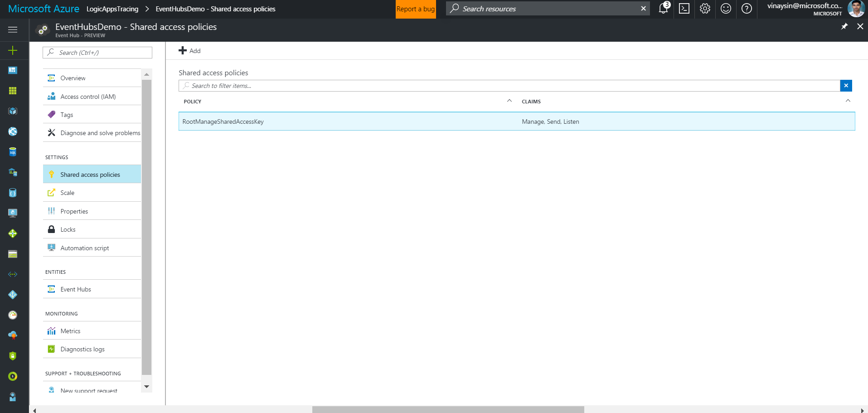Select Metrics under Monitoring

92,331
